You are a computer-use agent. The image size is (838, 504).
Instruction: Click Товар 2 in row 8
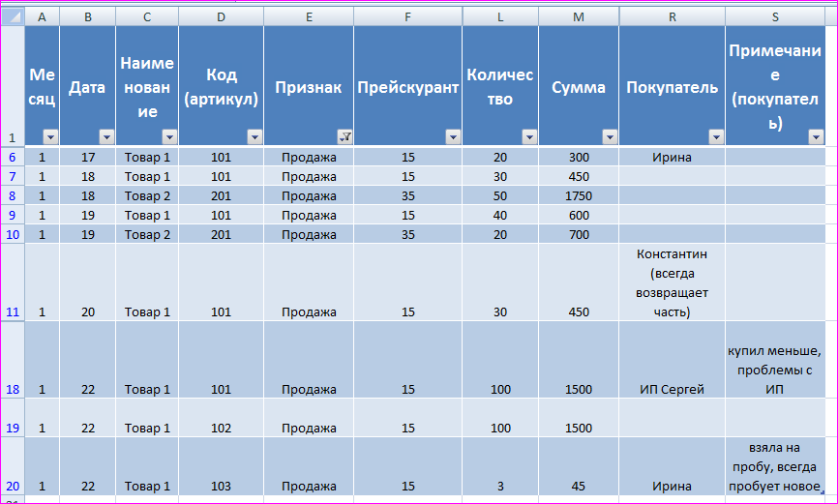point(147,195)
